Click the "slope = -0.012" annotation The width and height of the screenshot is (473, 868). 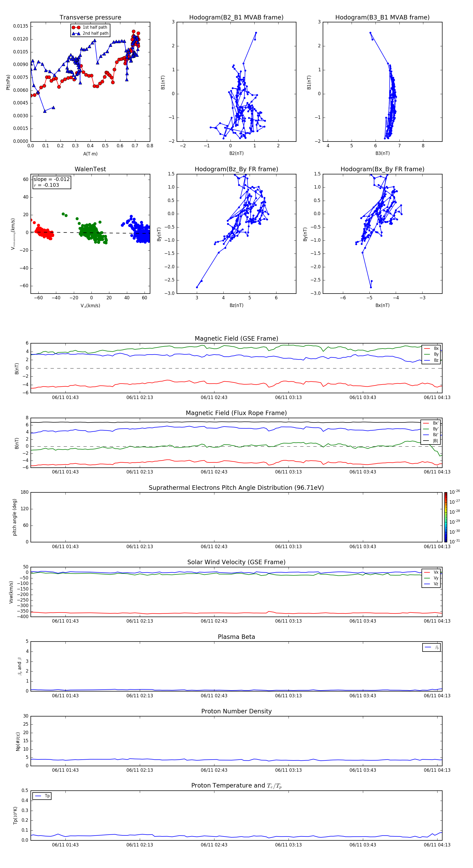click(52, 179)
